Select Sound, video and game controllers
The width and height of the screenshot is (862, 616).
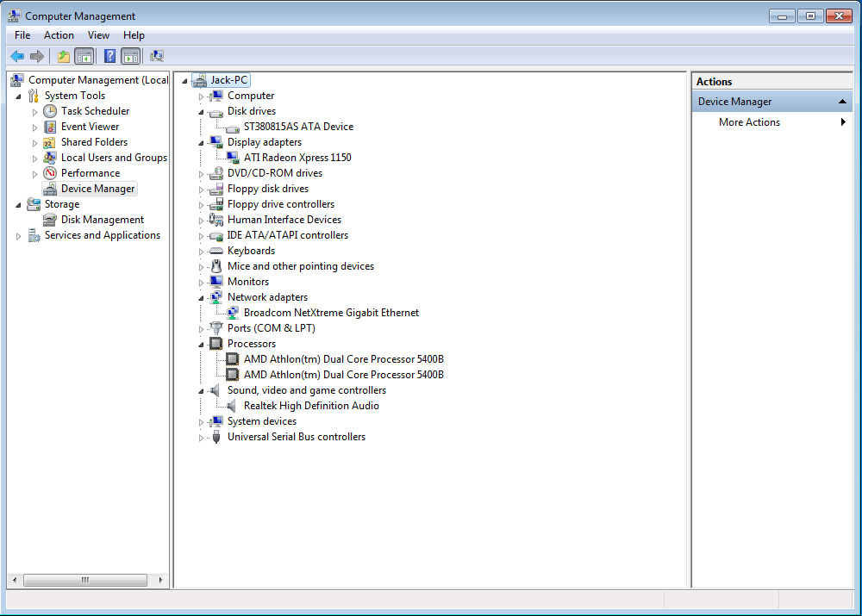(x=307, y=390)
